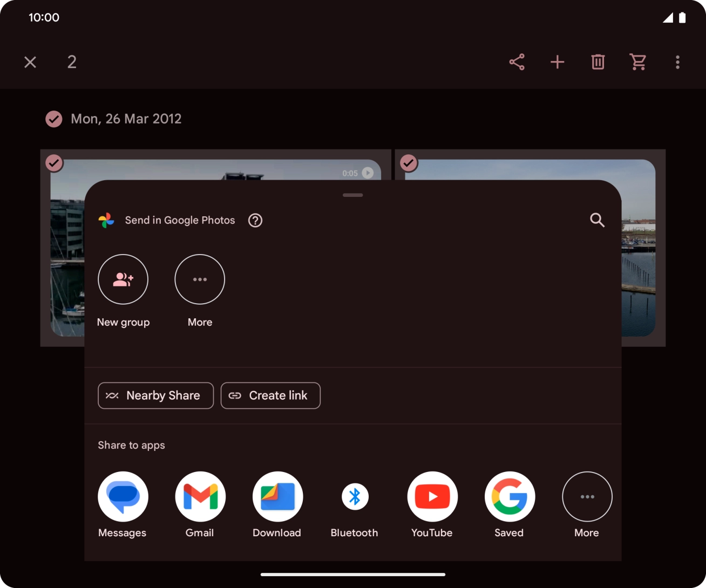Share to YouTube app
Viewport: 706px width, 588px height.
432,497
